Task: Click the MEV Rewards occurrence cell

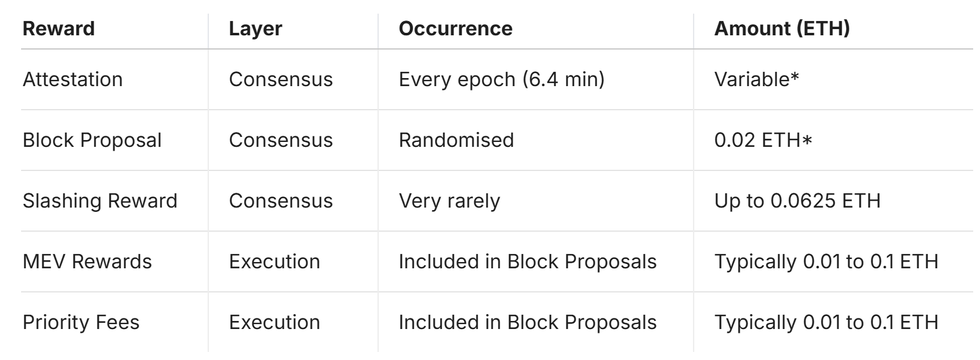Action: tap(528, 262)
